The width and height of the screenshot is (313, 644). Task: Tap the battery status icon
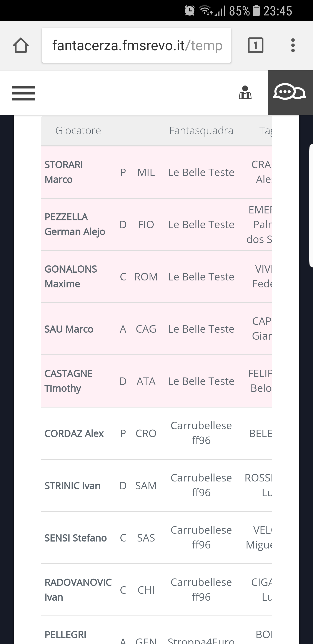[x=256, y=11]
